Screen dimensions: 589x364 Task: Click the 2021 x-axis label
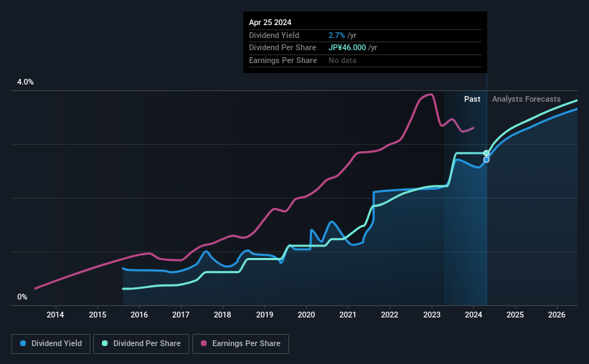click(x=348, y=315)
